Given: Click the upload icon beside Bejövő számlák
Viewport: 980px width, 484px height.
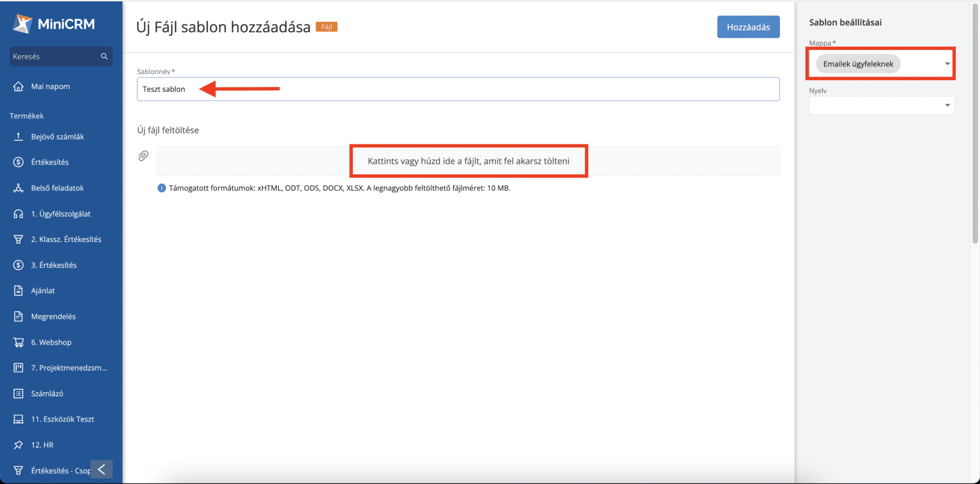Looking at the screenshot, I should (18, 136).
